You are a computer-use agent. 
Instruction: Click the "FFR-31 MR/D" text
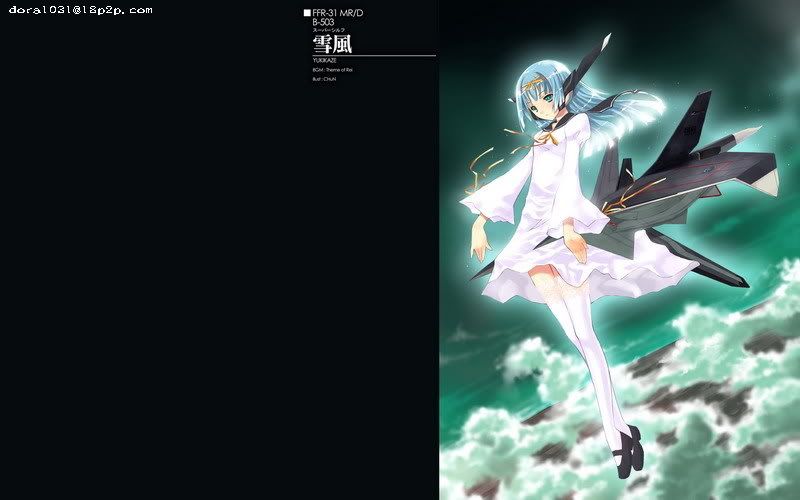338,13
